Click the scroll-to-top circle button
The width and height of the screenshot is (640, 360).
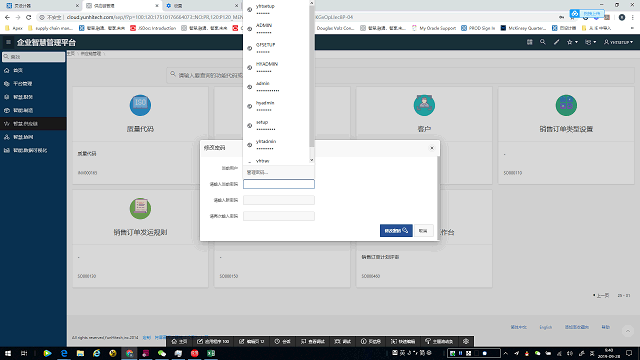tap(628, 331)
